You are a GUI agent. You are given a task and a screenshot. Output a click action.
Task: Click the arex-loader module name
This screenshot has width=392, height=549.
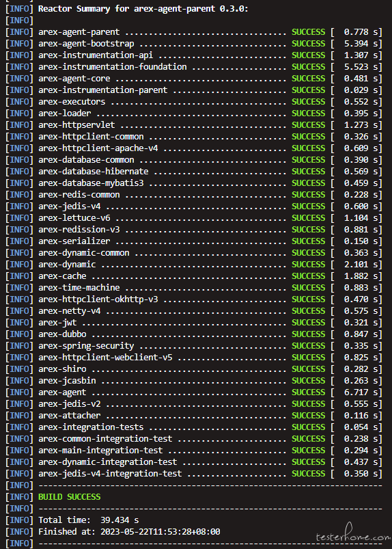point(64,113)
